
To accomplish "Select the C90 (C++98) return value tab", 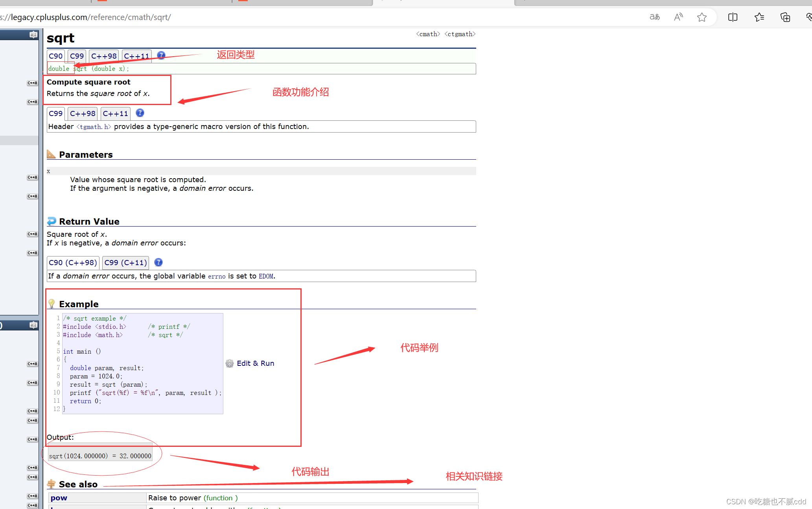I will click(x=73, y=263).
